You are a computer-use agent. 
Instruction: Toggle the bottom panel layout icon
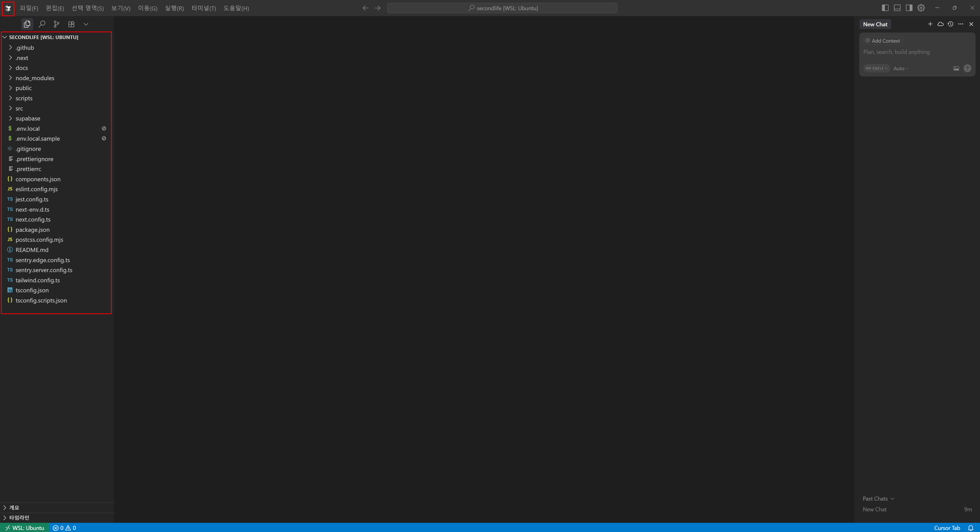pos(897,8)
